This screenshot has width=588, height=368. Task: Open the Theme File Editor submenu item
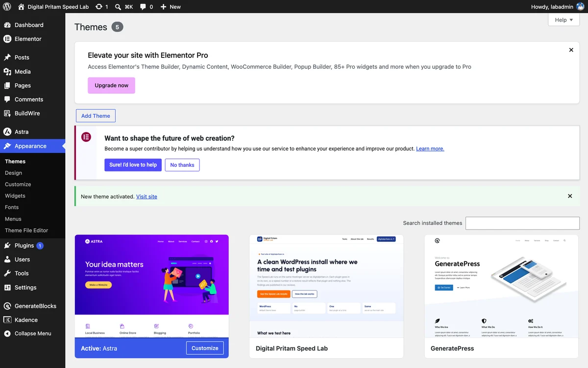[x=26, y=230]
